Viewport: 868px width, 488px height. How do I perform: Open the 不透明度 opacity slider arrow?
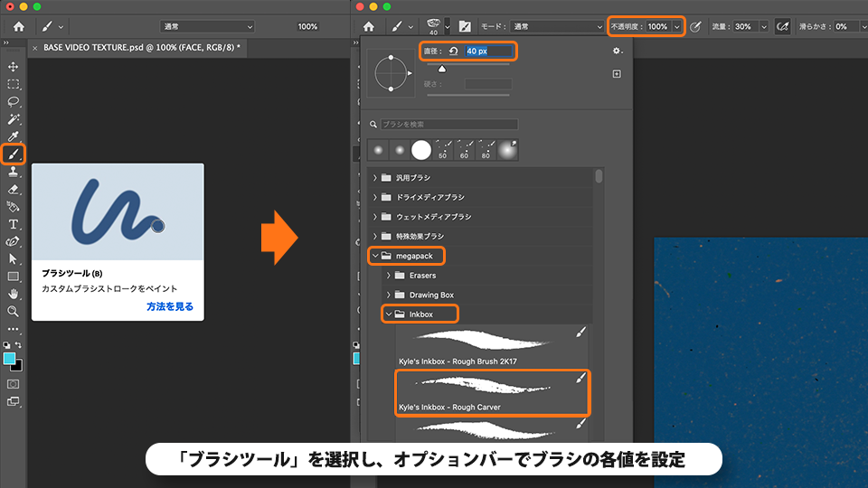(x=676, y=26)
